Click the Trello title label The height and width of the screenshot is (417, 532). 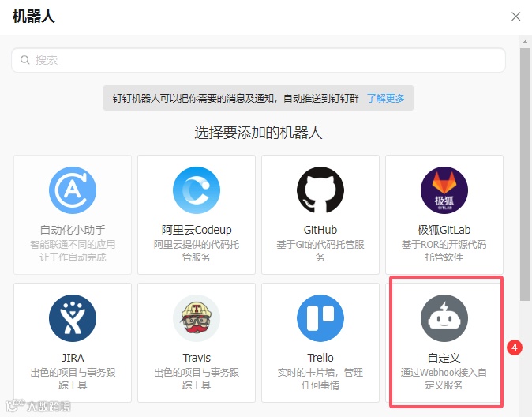320,358
